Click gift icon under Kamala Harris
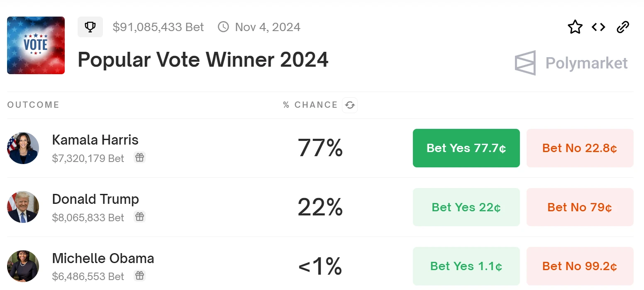This screenshot has width=644, height=290. (x=140, y=157)
